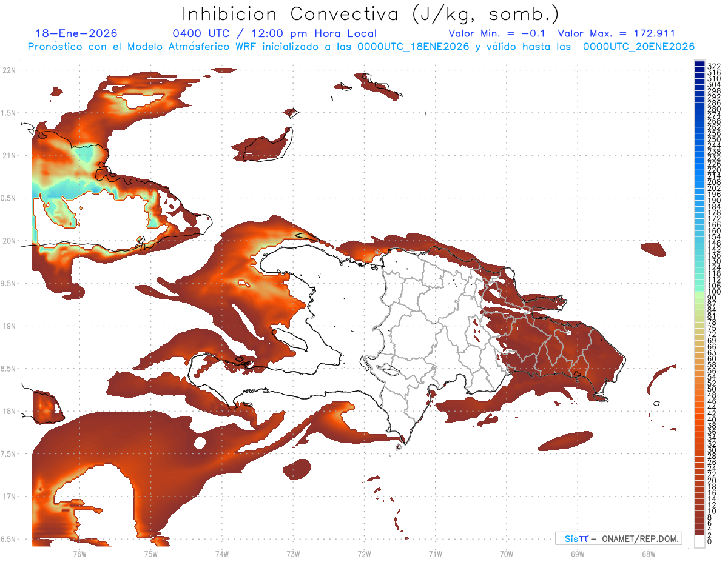The image size is (728, 562).
Task: Click the '69W' longitude label
Action: (x=577, y=554)
